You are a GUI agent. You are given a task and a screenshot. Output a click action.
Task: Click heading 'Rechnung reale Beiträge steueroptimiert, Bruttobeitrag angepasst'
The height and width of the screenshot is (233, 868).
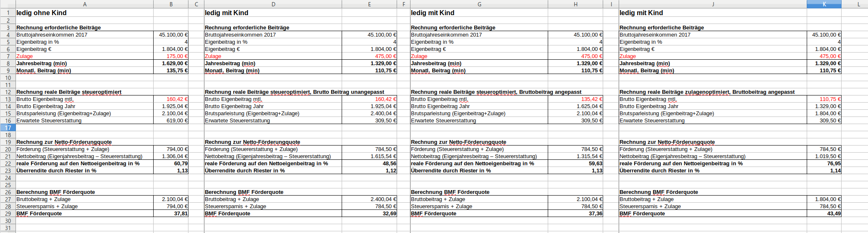(496, 92)
